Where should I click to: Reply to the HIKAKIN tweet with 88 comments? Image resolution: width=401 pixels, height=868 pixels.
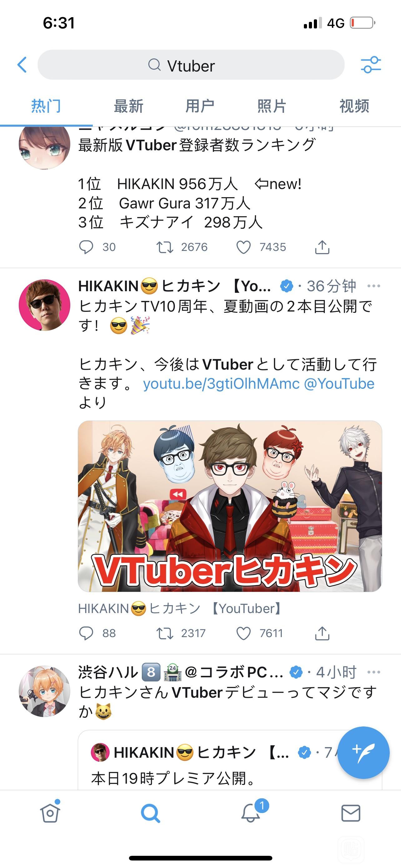[x=86, y=633]
